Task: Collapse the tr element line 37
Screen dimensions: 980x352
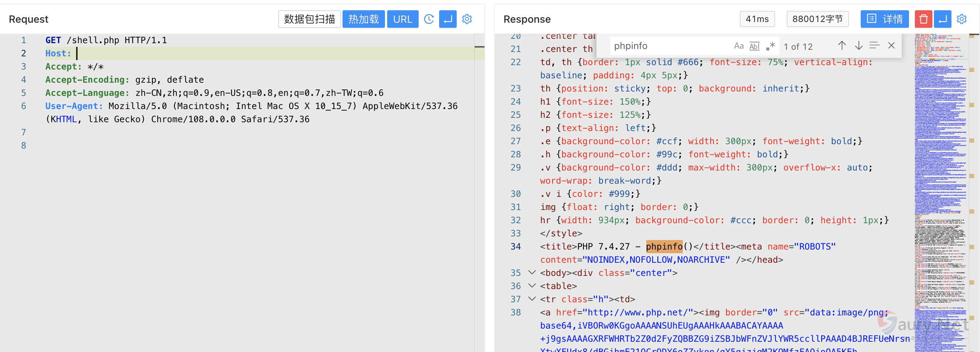Action: pos(532,299)
